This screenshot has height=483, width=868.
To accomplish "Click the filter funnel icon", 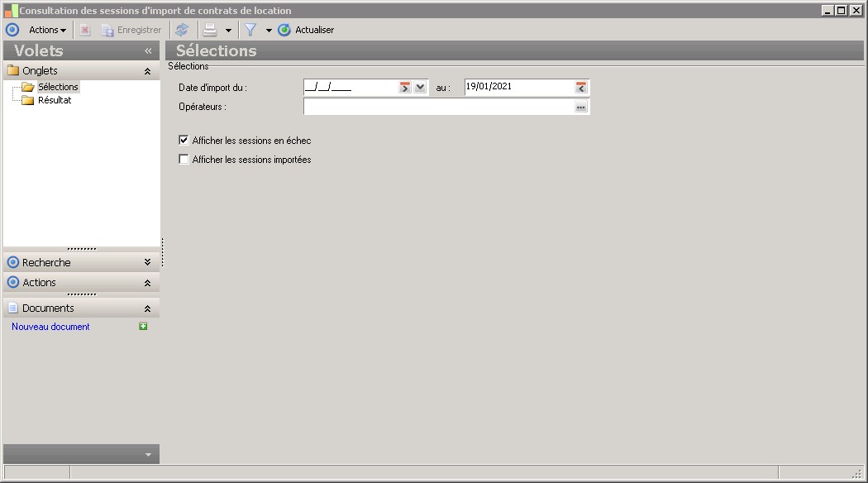I will point(250,30).
